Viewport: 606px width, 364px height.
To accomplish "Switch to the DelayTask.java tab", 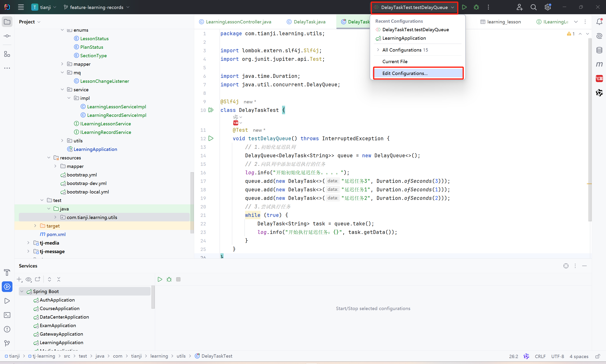I will [x=309, y=22].
